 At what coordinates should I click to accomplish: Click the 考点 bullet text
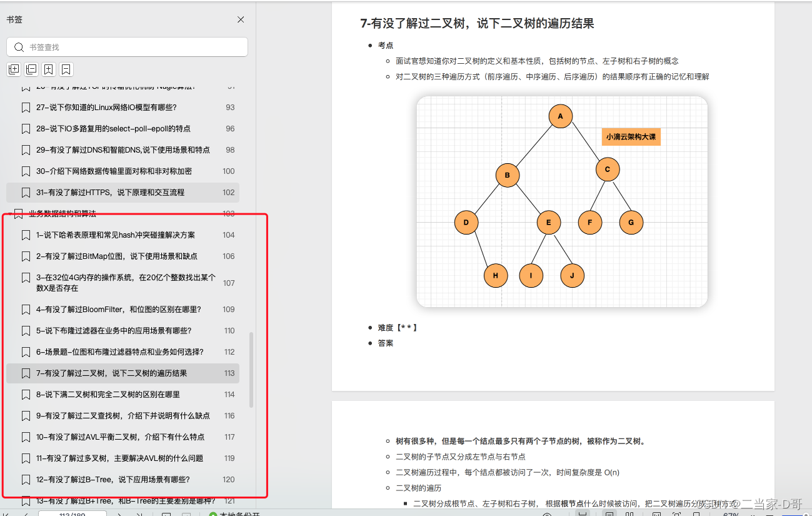tap(385, 46)
